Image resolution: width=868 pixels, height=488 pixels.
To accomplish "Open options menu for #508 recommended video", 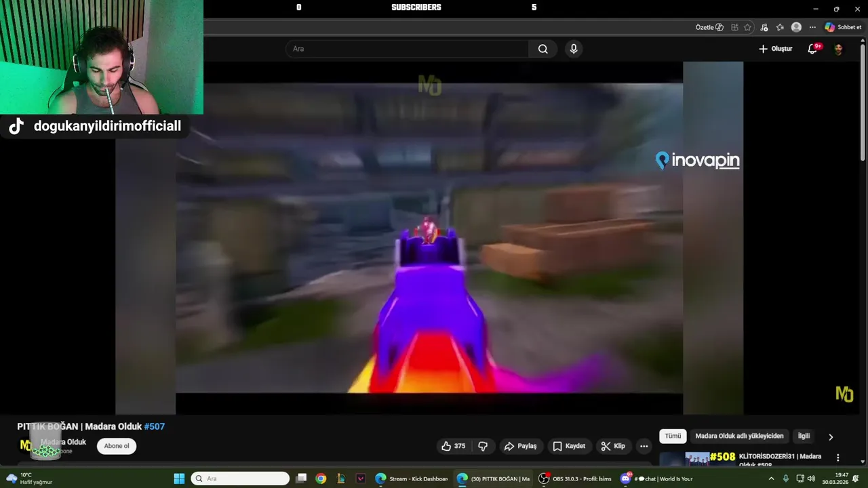I will click(837, 458).
